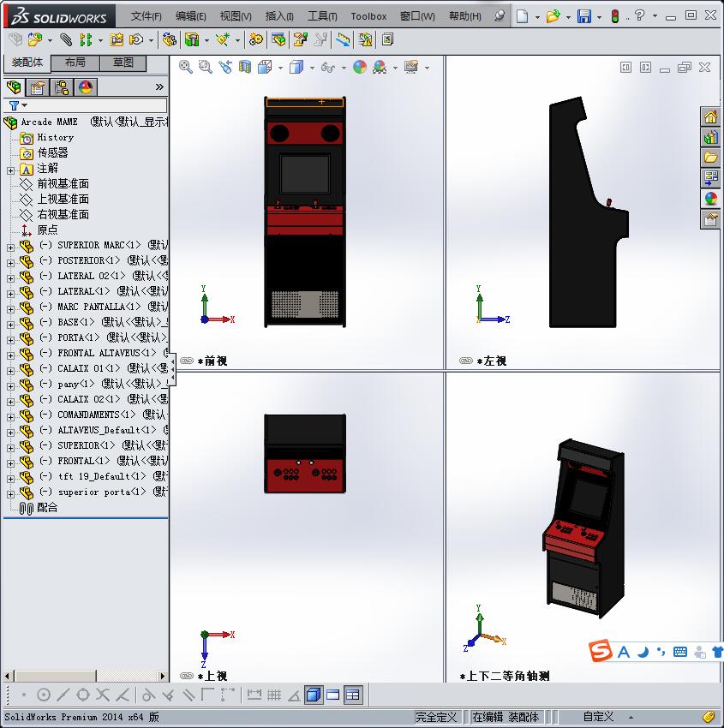
Task: Click the View Orientation cube icon
Action: (x=265, y=68)
